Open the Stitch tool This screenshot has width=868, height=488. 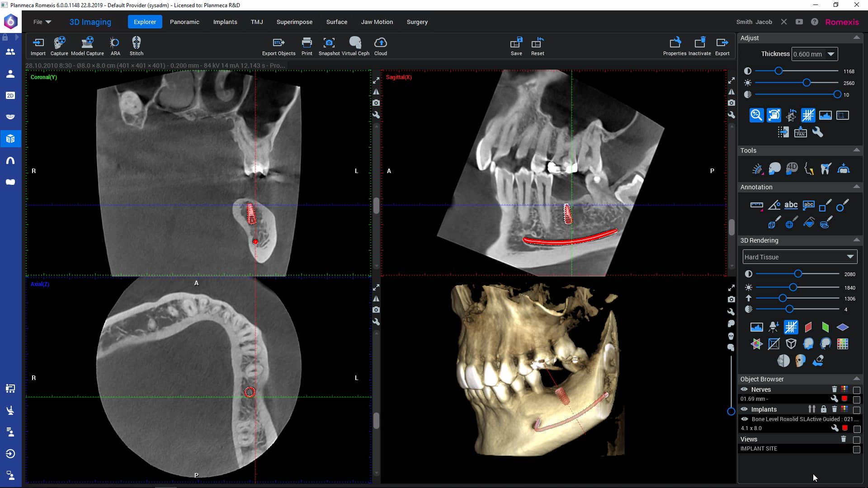click(x=136, y=45)
